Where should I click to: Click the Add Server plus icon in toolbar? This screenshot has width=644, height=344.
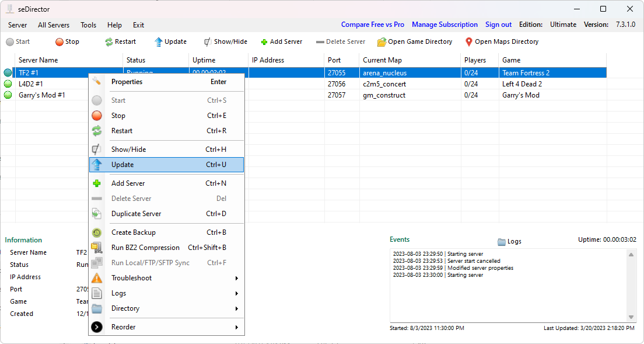(x=264, y=42)
